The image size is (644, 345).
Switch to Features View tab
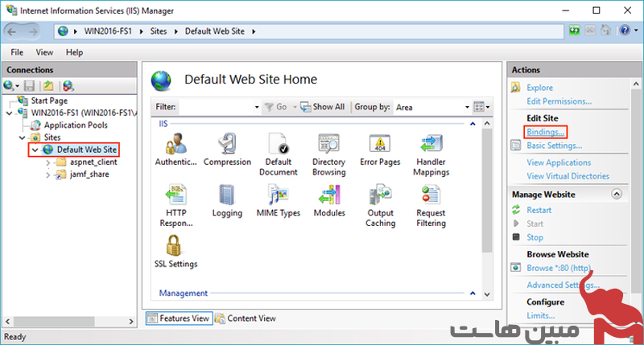(x=179, y=318)
